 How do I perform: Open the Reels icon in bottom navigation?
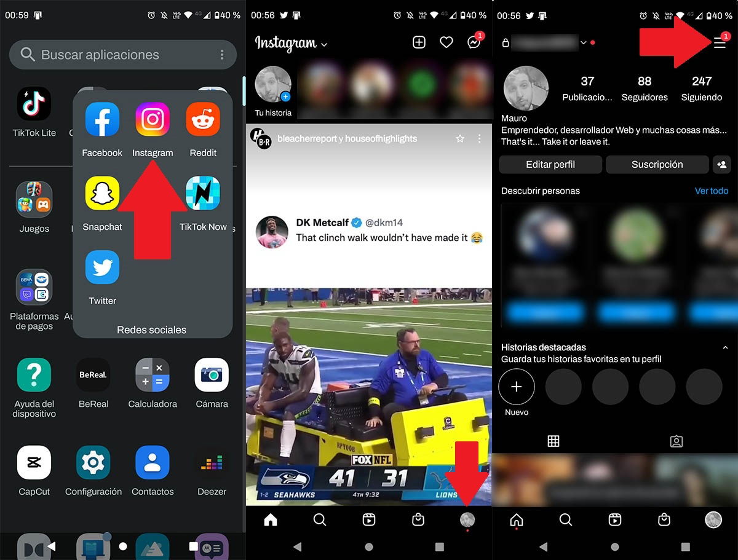coord(369,519)
